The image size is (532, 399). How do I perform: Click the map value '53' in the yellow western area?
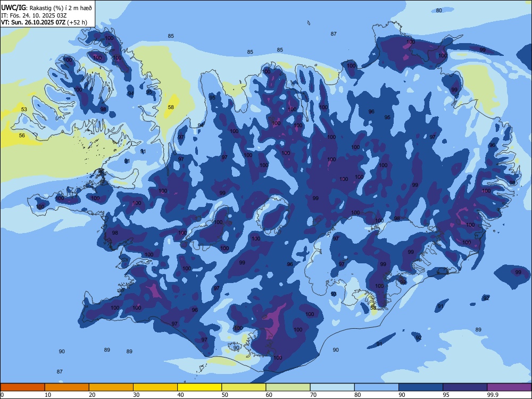(24, 109)
